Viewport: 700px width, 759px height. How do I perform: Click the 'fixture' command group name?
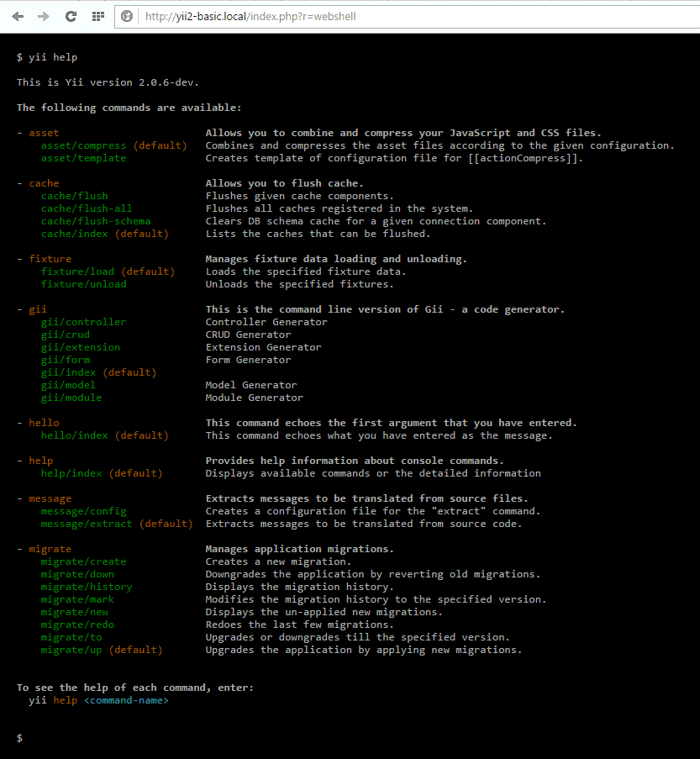[x=50, y=259]
